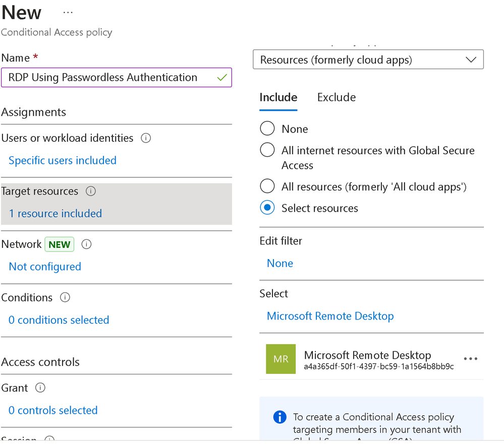Click the Edit filter label

pos(281,241)
